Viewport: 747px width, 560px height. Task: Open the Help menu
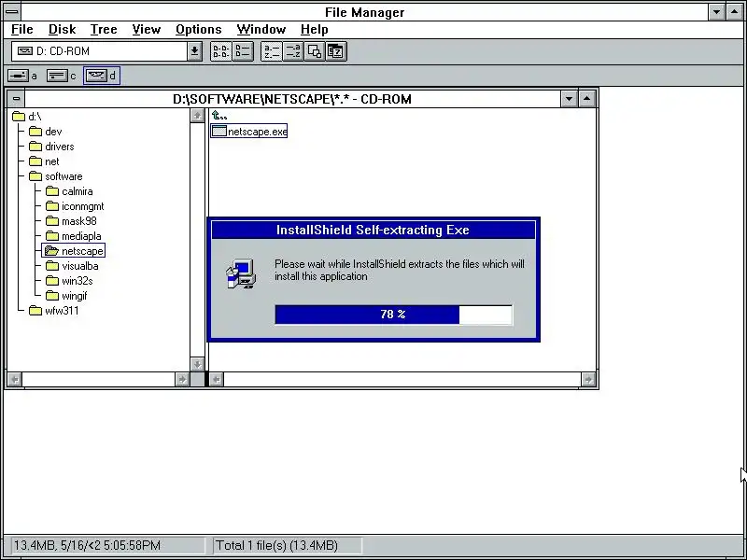pyautogui.click(x=315, y=30)
